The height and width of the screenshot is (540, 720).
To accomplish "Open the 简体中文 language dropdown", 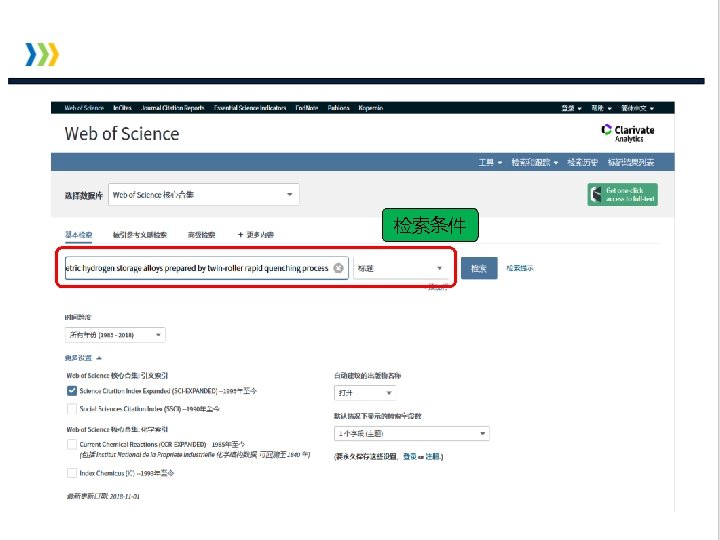I will [637, 108].
